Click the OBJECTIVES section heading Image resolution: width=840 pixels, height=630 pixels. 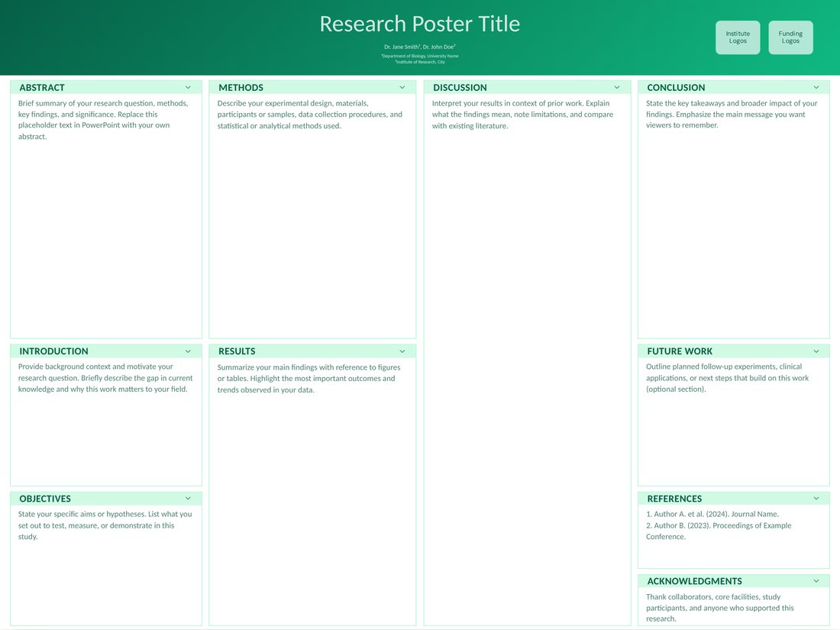(x=45, y=499)
